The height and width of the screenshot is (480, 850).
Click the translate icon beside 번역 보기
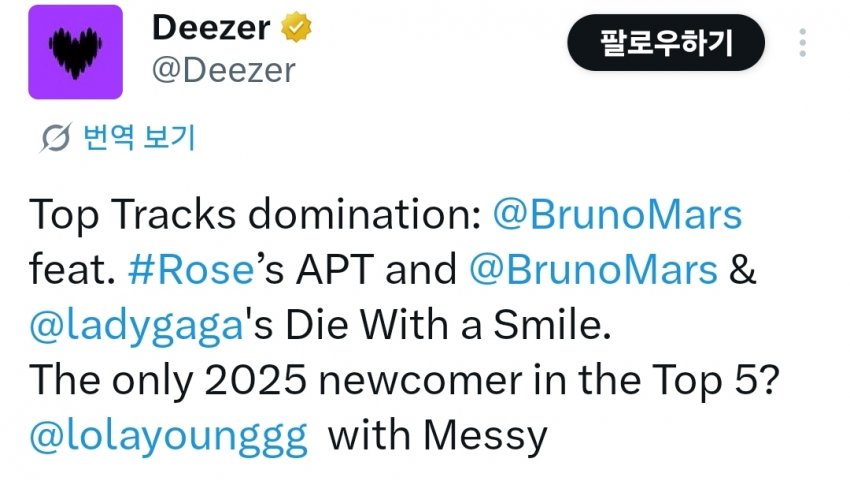pyautogui.click(x=56, y=138)
